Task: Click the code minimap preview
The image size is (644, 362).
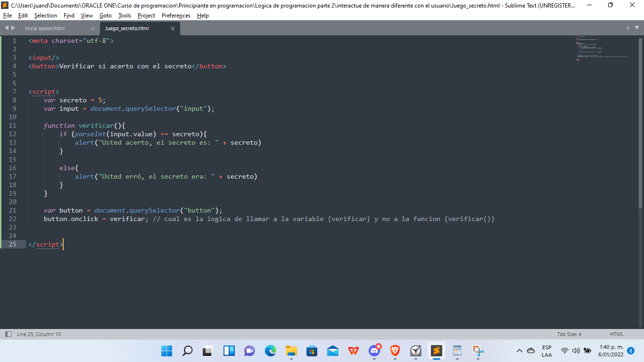Action: (x=601, y=48)
